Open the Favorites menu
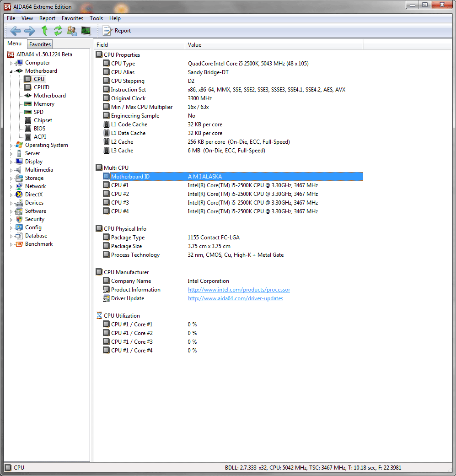This screenshot has height=476, width=456. [x=72, y=18]
